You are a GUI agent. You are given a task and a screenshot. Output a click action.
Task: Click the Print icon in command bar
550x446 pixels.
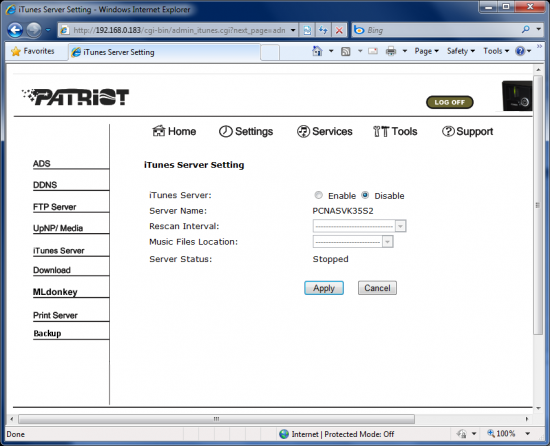pyautogui.click(x=391, y=52)
